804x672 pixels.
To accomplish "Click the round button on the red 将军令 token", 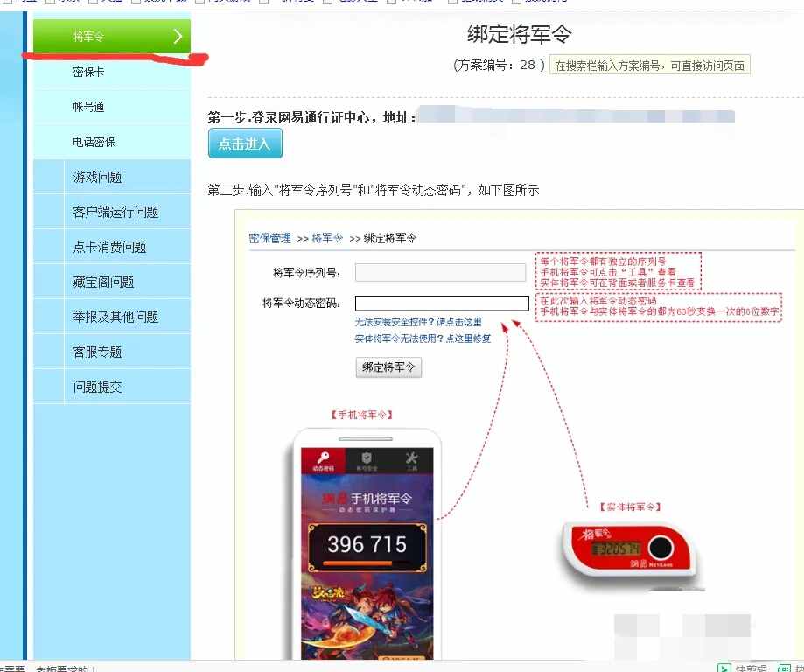I will [x=661, y=549].
